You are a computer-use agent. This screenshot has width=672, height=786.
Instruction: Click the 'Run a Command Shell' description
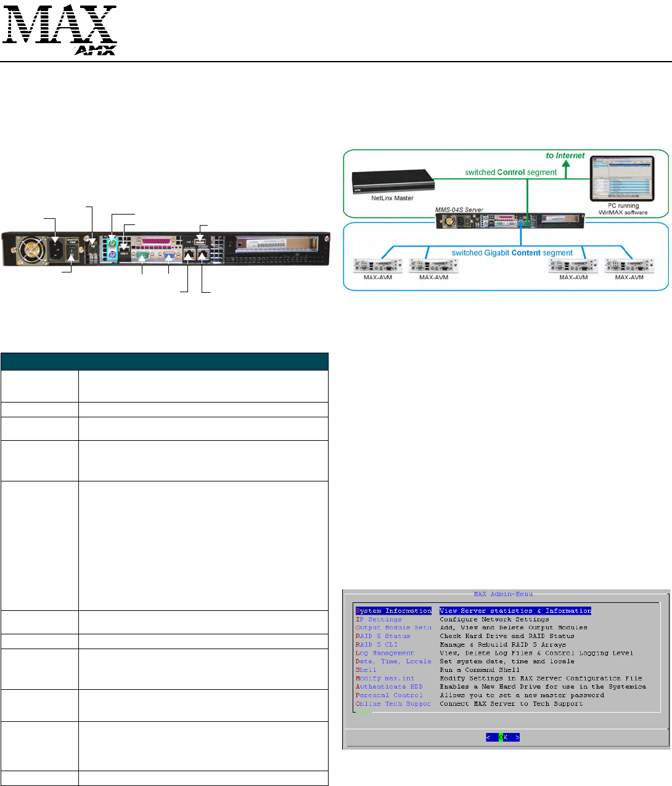click(x=480, y=670)
